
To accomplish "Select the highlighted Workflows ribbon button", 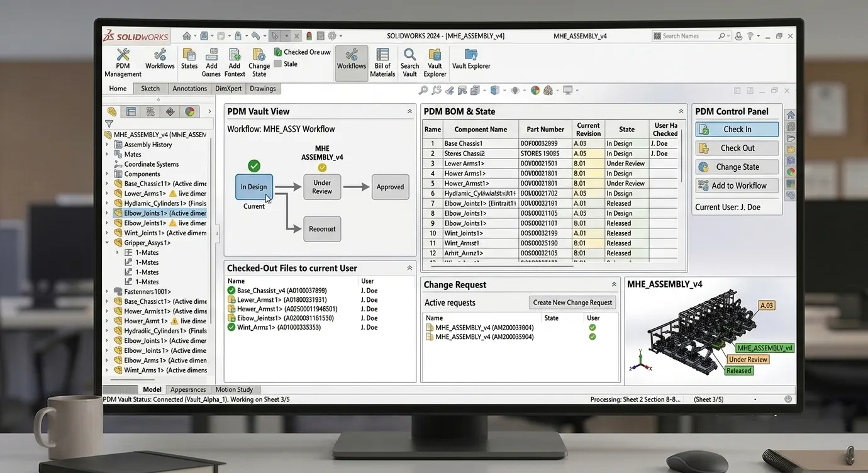I will point(352,62).
